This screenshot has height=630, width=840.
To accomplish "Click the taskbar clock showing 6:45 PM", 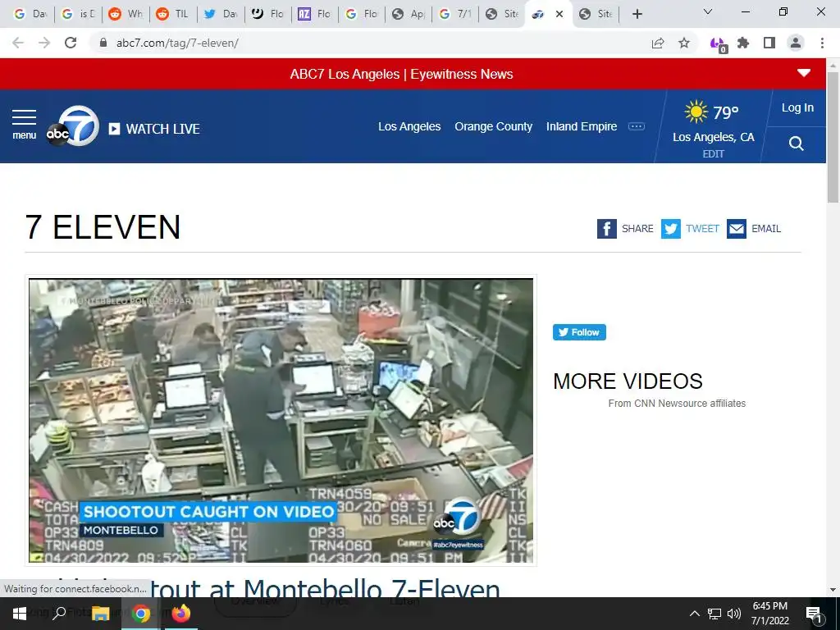I will 769,614.
